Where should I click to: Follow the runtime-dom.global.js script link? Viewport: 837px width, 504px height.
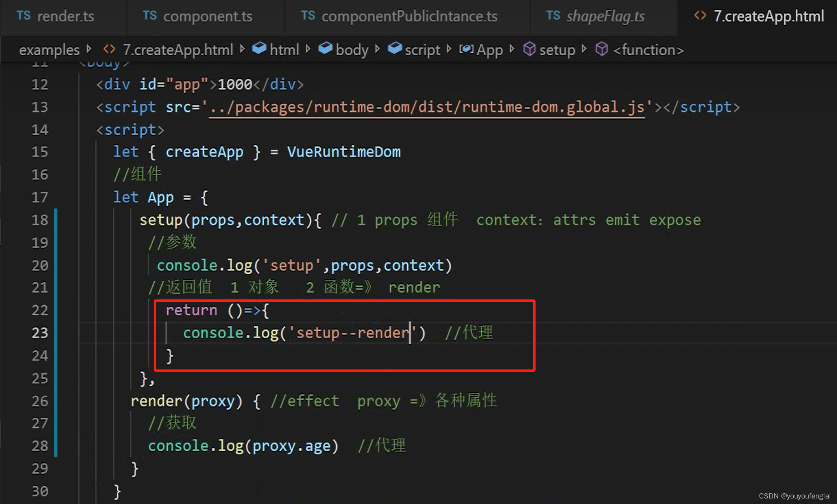point(427,107)
